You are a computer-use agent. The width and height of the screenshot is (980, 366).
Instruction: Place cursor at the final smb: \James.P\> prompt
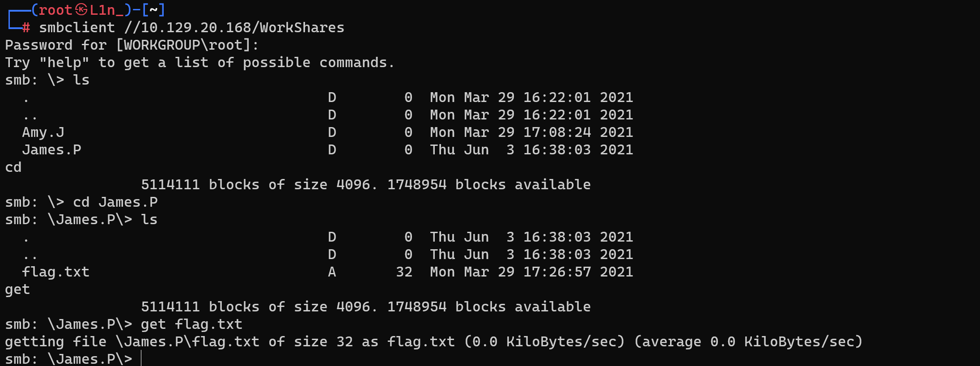click(141, 359)
